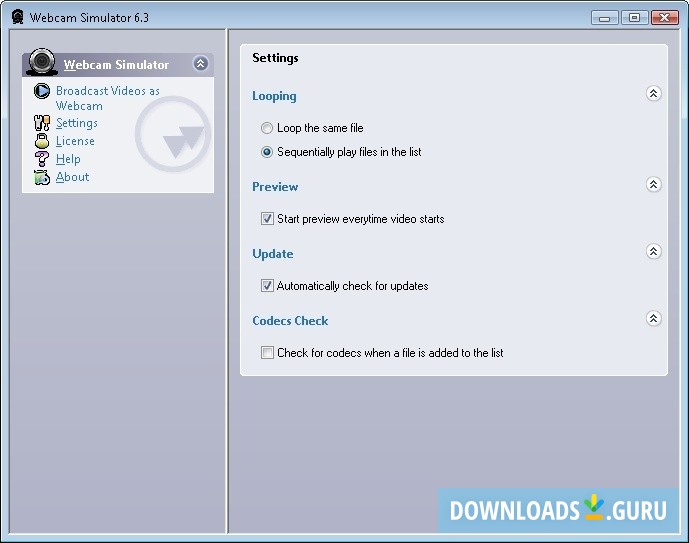Maximize the Webcam Simulator window
Screen dimensions: 689x543
pos(635,18)
